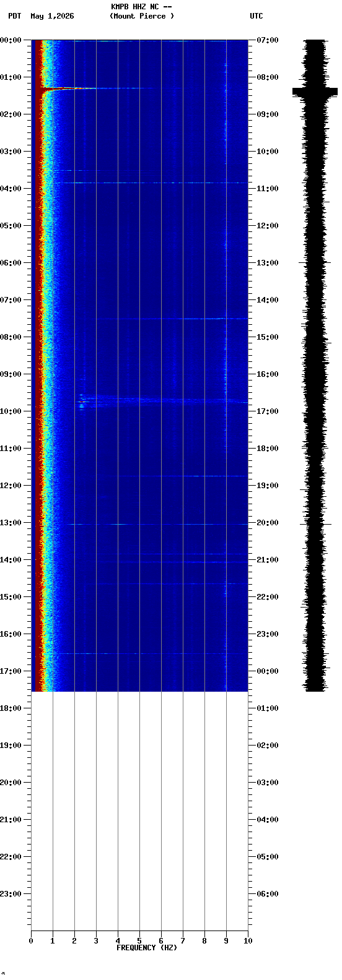
Task: Click frequency axis tick label '3'
Action: pos(96,941)
